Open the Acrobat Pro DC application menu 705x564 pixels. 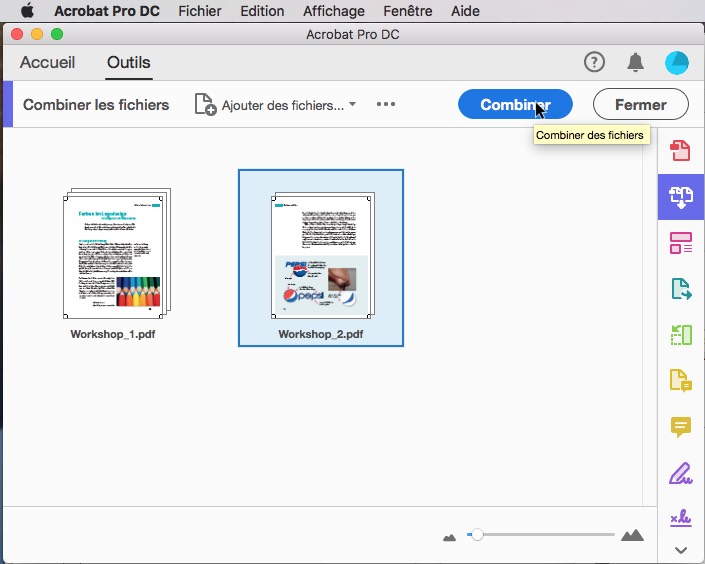(107, 11)
